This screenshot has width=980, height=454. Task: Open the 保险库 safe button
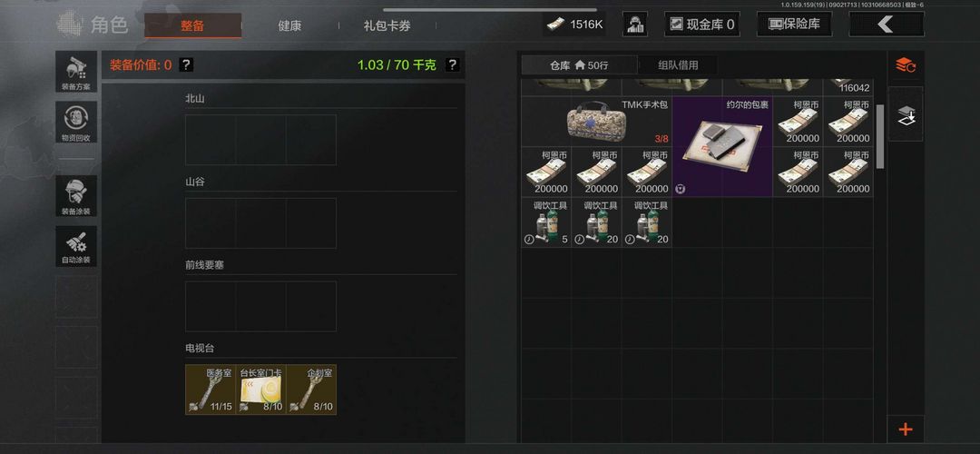(794, 25)
